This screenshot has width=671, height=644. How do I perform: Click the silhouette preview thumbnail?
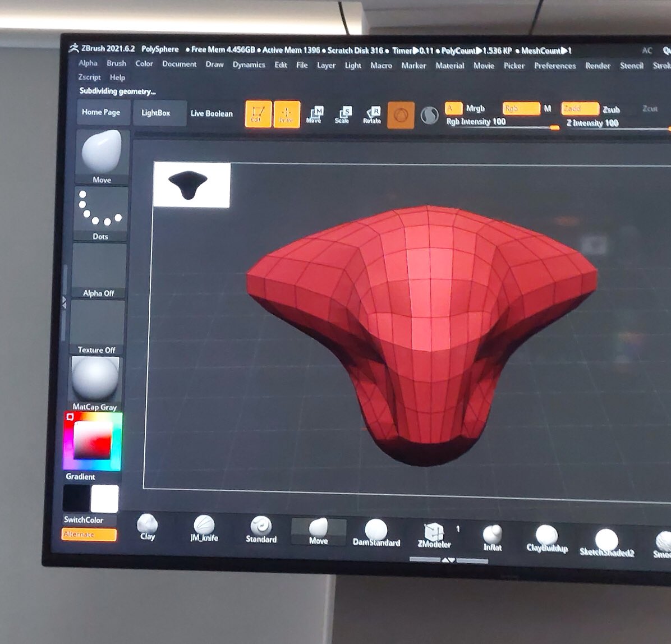pyautogui.click(x=192, y=185)
